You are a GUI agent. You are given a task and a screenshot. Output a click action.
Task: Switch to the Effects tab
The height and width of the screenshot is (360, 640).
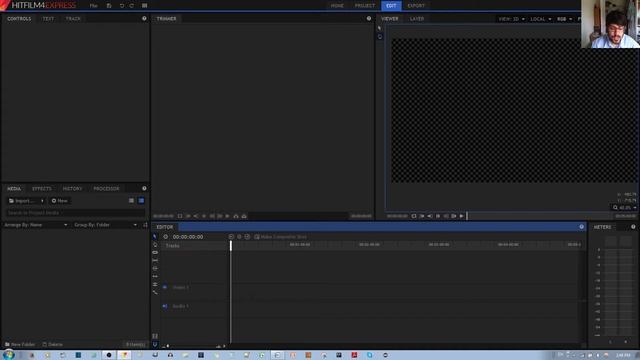(42, 189)
